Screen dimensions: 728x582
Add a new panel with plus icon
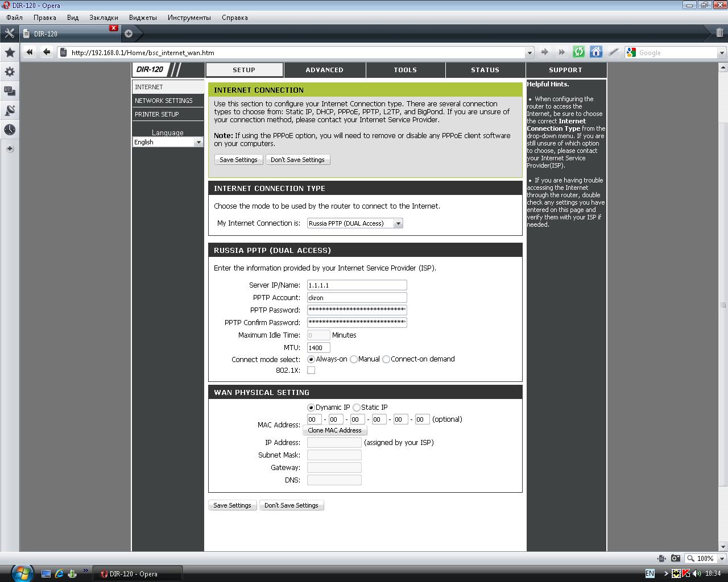pyautogui.click(x=10, y=149)
